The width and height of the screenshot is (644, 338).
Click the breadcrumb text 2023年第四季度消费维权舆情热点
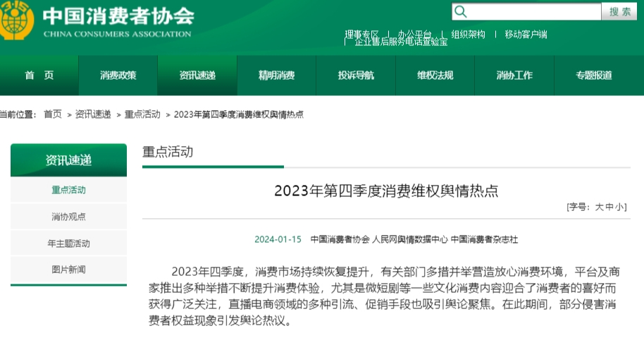[x=239, y=114]
